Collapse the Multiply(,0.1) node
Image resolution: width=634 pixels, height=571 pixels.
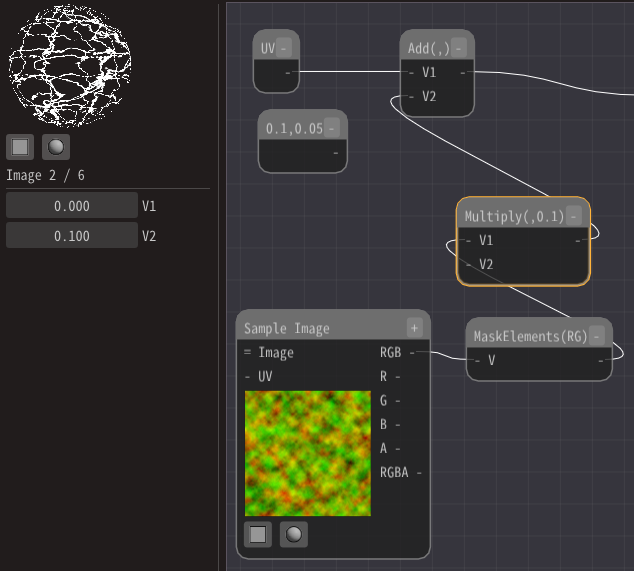(574, 216)
